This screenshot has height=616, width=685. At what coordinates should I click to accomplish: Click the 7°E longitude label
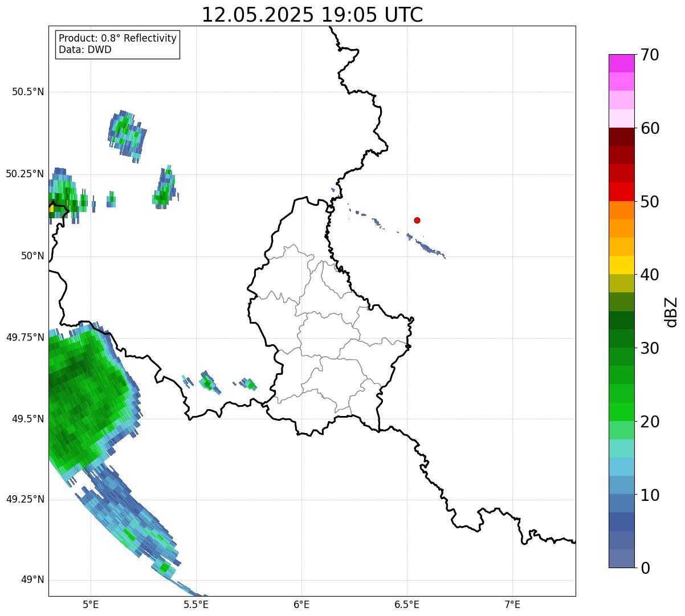(512, 604)
